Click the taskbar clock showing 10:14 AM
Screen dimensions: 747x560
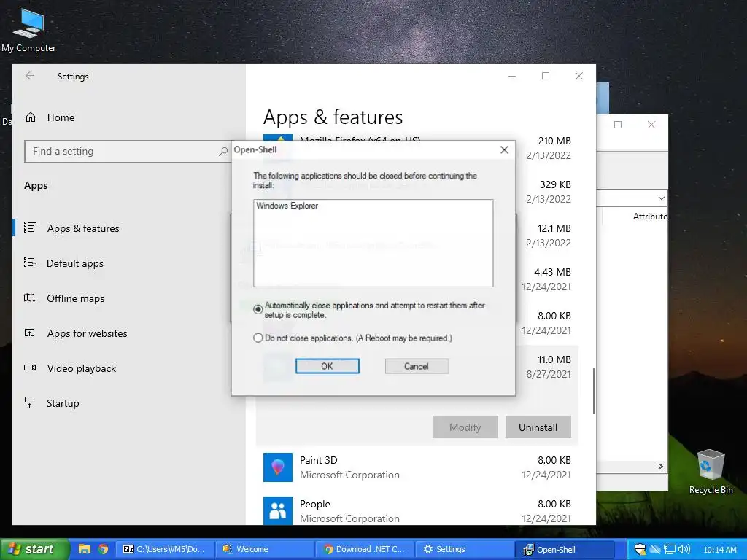[x=720, y=550]
